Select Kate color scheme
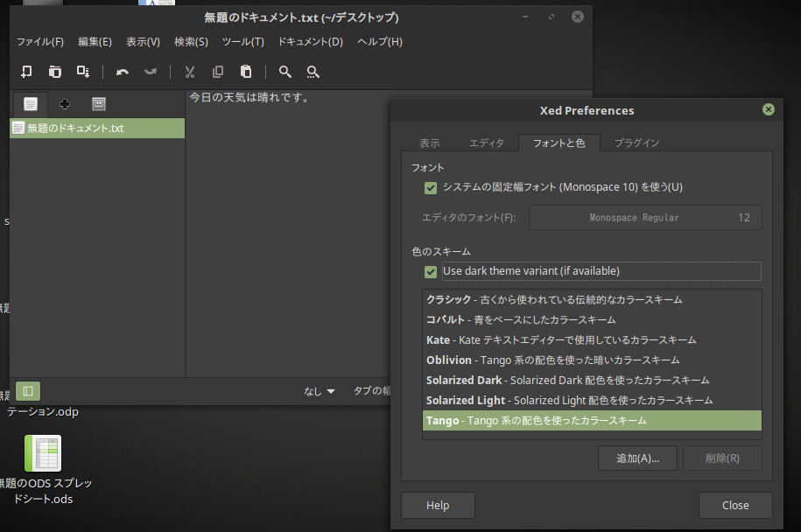 (x=592, y=340)
